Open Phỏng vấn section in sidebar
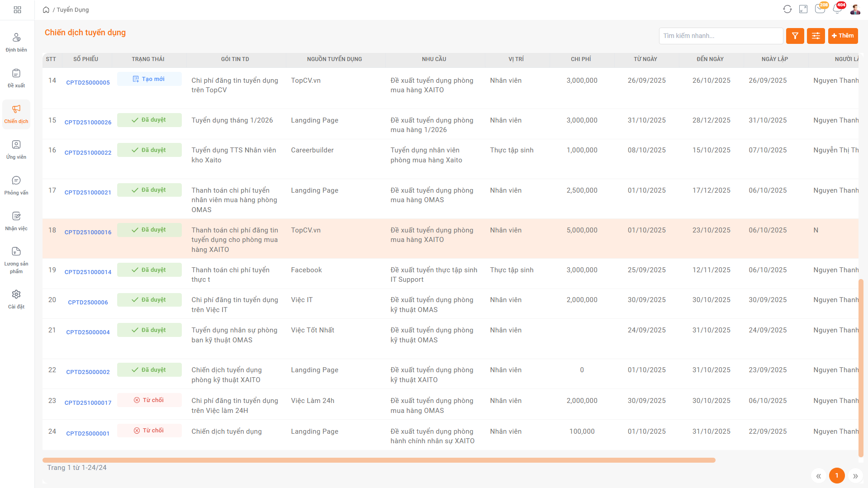Image resolution: width=868 pixels, height=488 pixels. tap(16, 185)
